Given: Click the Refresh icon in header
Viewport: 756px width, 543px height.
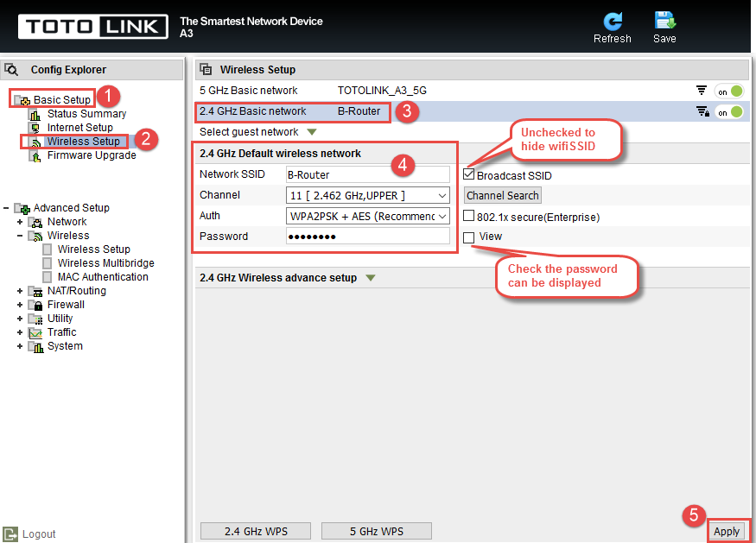Looking at the screenshot, I should (613, 22).
